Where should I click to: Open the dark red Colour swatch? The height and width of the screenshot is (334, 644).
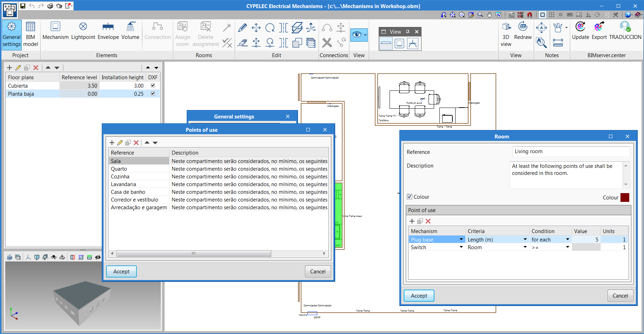(x=625, y=198)
